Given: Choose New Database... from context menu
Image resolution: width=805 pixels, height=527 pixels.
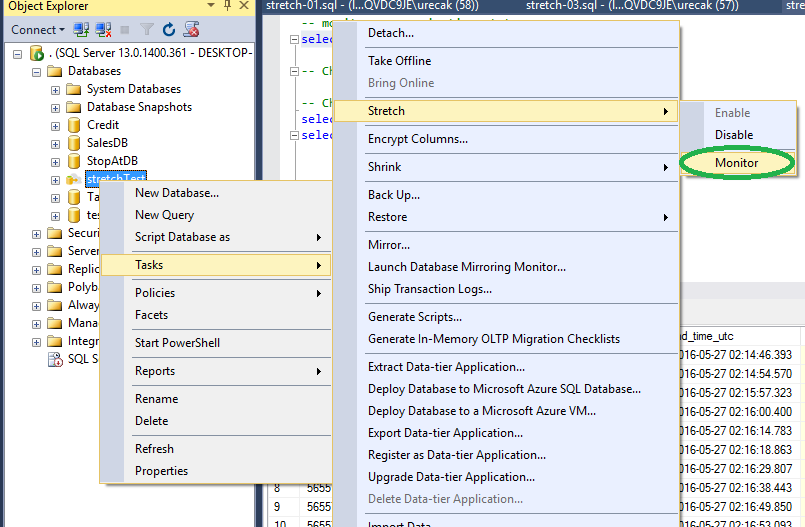Looking at the screenshot, I should pyautogui.click(x=216, y=193).
